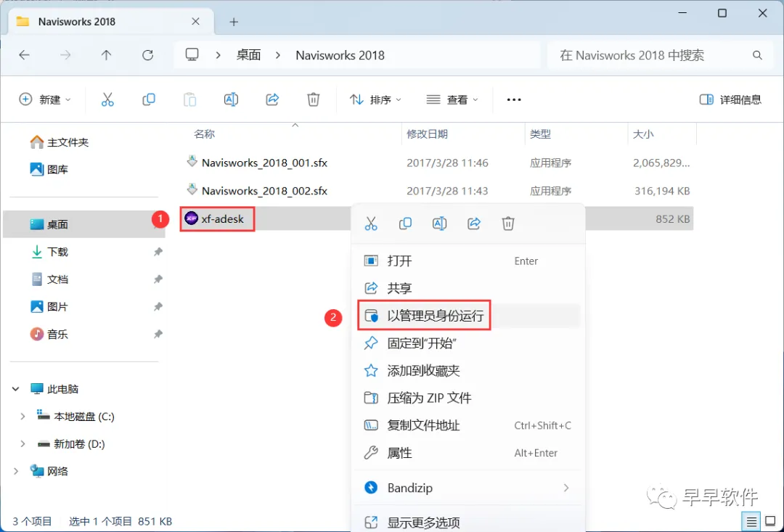Open 显示更多选项 menu entry
The height and width of the screenshot is (532, 784).
click(468, 523)
